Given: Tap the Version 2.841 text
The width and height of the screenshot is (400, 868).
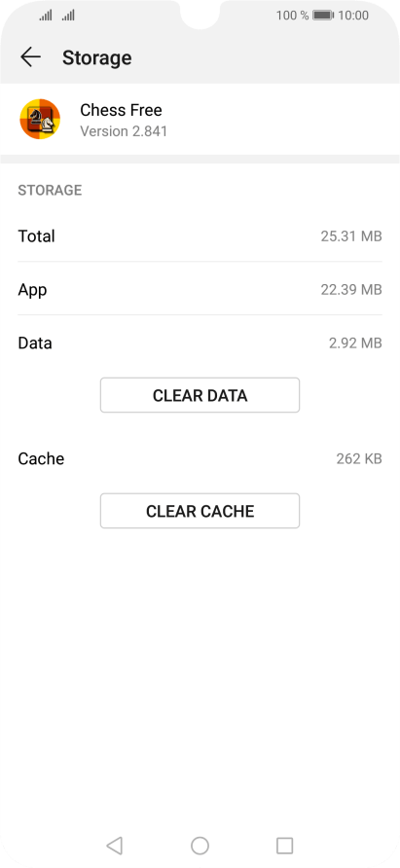Looking at the screenshot, I should (x=124, y=131).
